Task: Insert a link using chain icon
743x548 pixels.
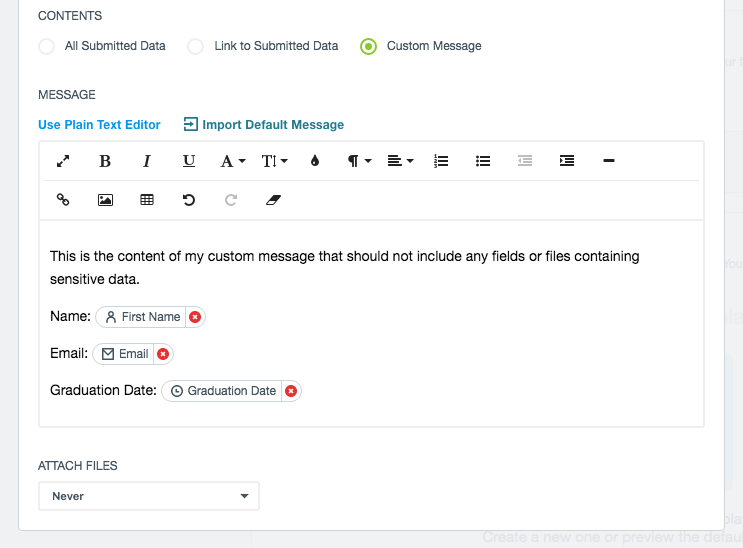Action: coord(62,200)
